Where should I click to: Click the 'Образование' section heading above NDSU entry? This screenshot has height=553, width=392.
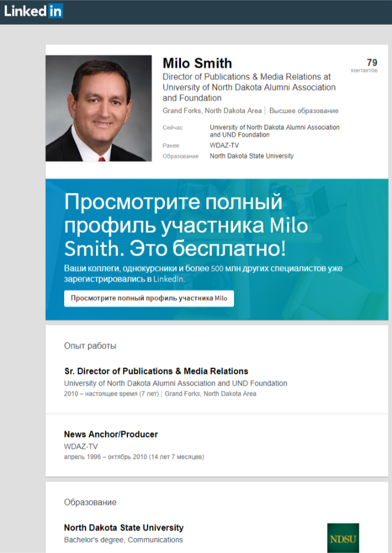90,502
